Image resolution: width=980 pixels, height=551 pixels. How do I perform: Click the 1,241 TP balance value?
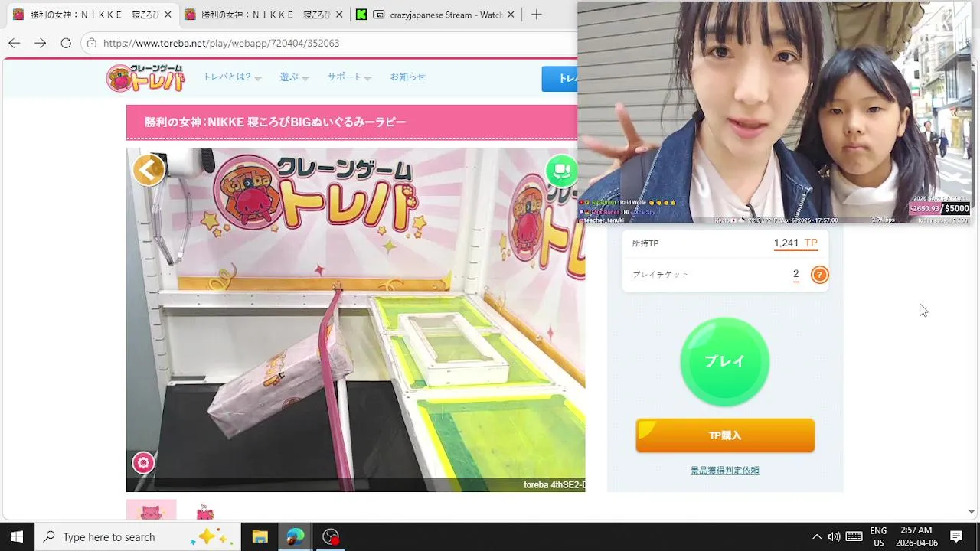click(x=795, y=243)
